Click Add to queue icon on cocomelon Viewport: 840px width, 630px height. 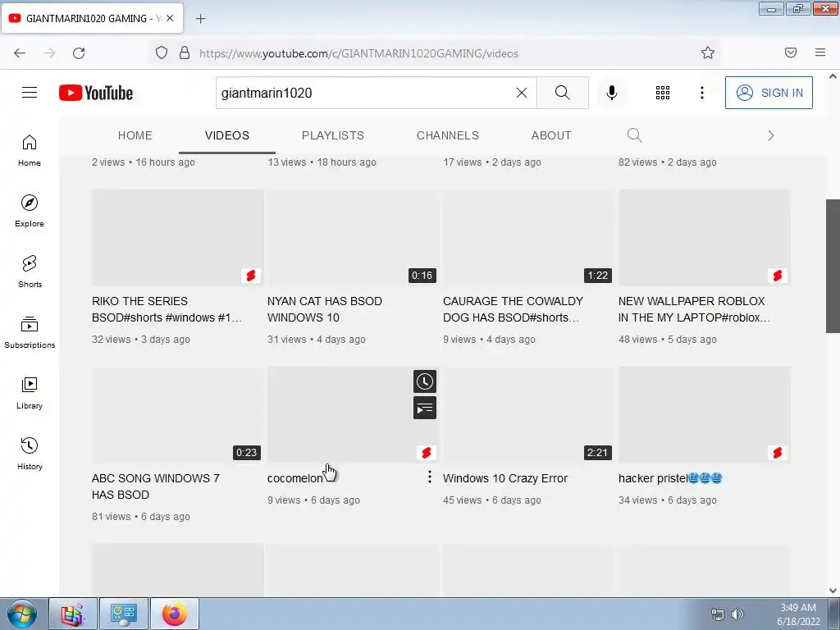point(425,409)
